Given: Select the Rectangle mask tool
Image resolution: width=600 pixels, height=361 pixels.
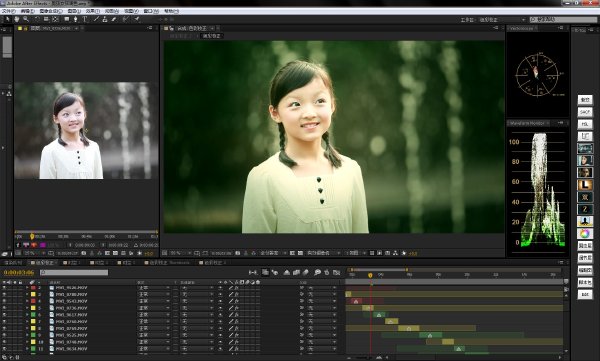Looking at the screenshot, I should click(x=67, y=19).
